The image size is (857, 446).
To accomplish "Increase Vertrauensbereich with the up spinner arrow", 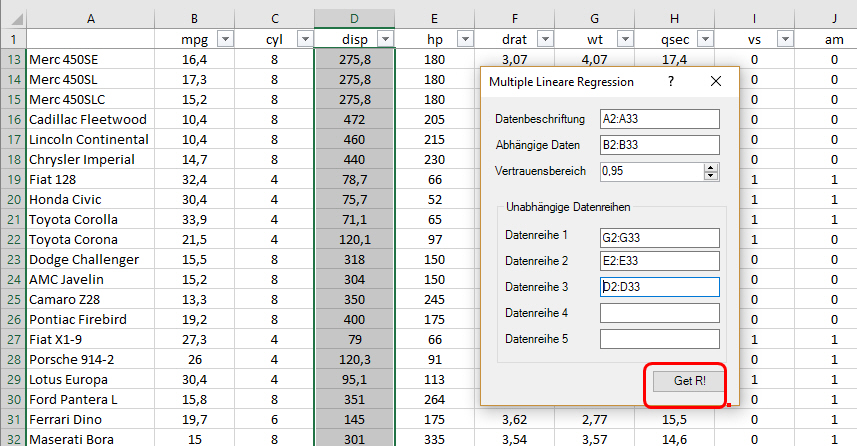I will [711, 167].
